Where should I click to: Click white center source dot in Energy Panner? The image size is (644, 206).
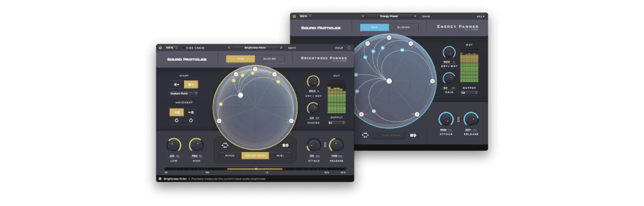[x=389, y=81]
